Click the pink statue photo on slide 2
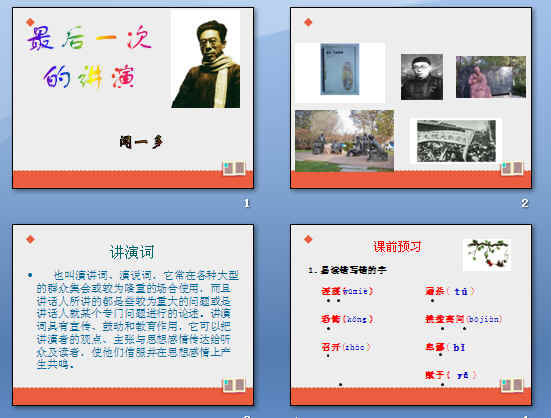The width and height of the screenshot is (551, 418). [491, 77]
